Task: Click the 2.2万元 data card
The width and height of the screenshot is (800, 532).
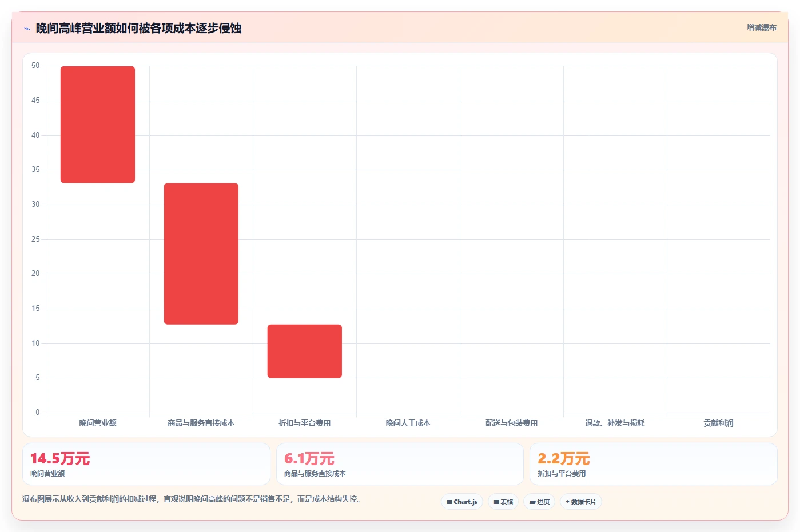Action: [653, 464]
